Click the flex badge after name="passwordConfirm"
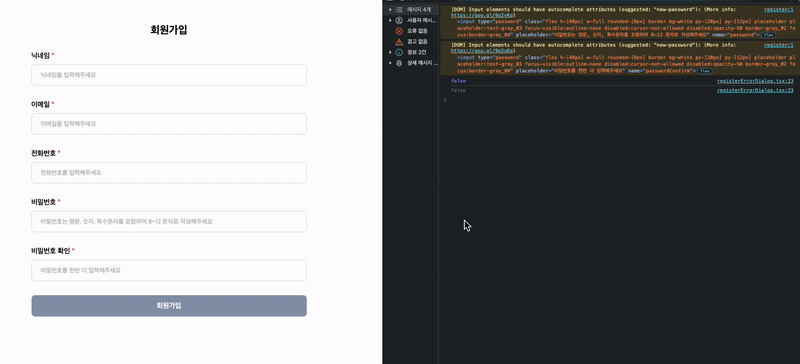This screenshot has width=800, height=364. 705,71
